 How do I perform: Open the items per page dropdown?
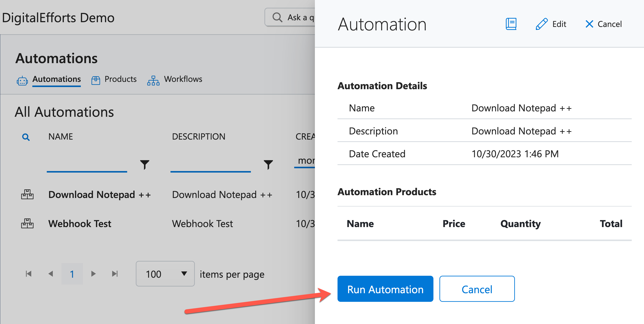[165, 274]
